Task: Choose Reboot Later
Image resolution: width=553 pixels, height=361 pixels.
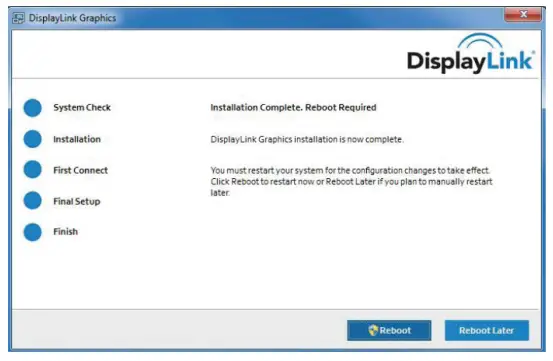Action: (x=487, y=330)
